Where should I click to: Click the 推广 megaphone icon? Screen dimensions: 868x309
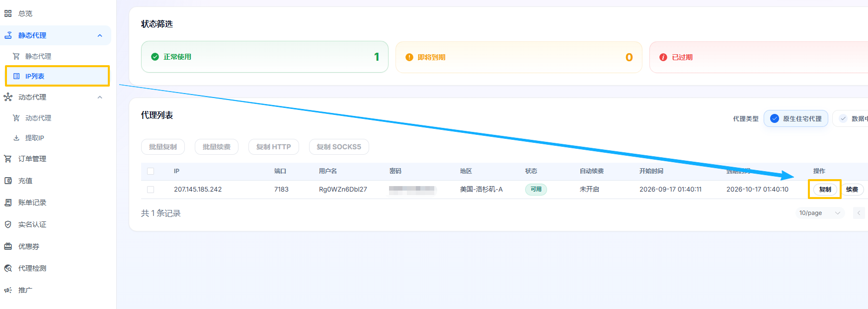tap(8, 290)
